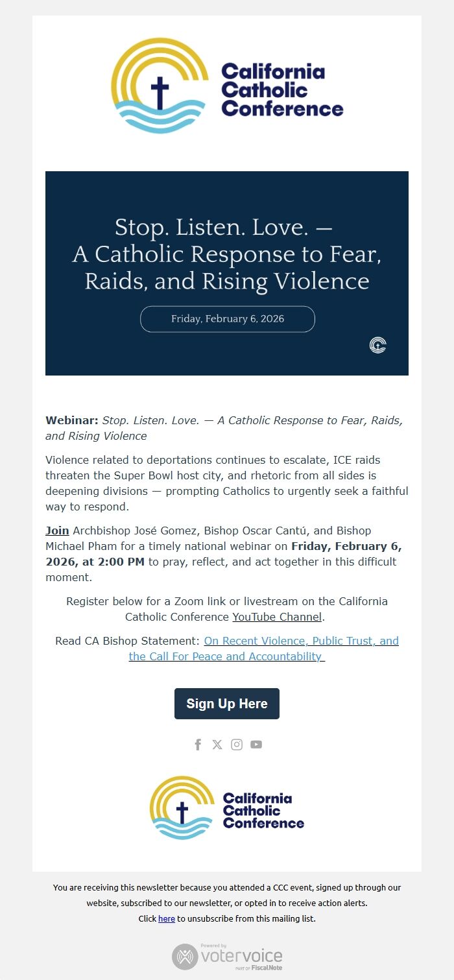454x980 pixels.
Task: Click the Friday, February 6, 2026 date badge
Action: pos(227,318)
